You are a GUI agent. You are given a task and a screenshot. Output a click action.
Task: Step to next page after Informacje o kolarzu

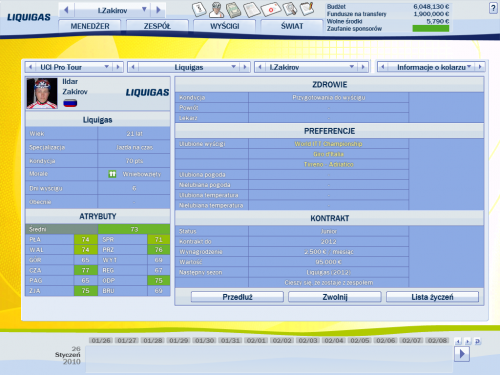click(480, 67)
